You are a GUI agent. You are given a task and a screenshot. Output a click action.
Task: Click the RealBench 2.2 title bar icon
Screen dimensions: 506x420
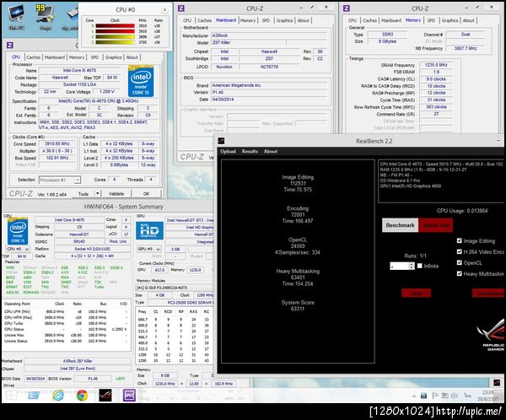pos(221,141)
